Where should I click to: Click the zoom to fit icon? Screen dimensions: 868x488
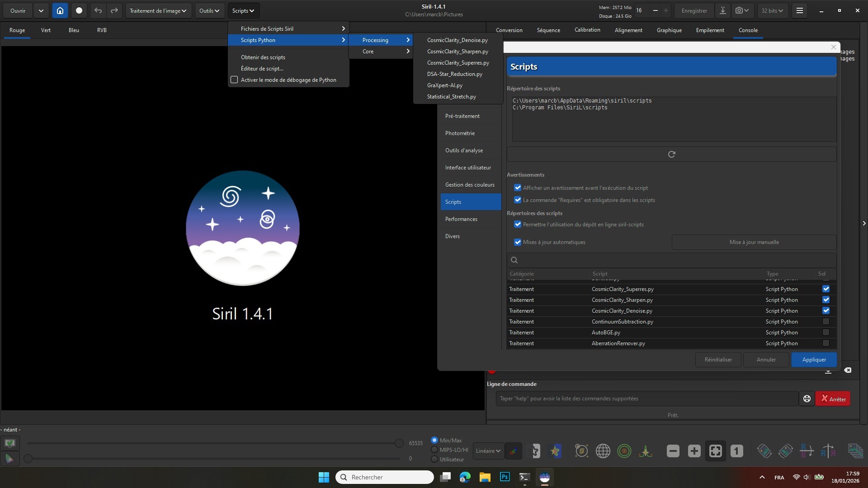click(716, 451)
